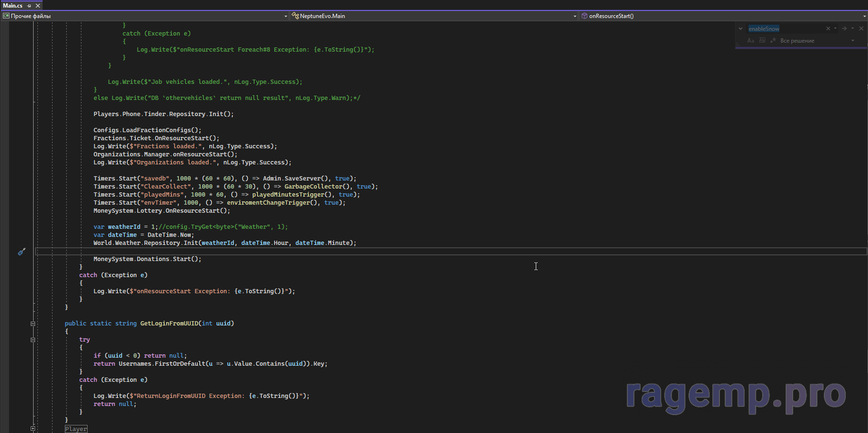Click MoneySystem.Donations.Start(); line
The width and height of the screenshot is (868, 433).
(147, 259)
